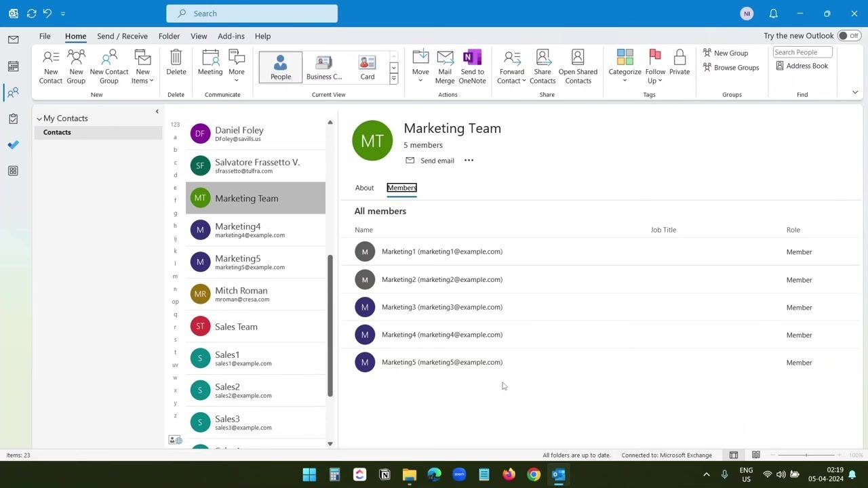This screenshot has width=868, height=488.
Task: Toggle Try the new Outlook switch
Action: (x=848, y=36)
